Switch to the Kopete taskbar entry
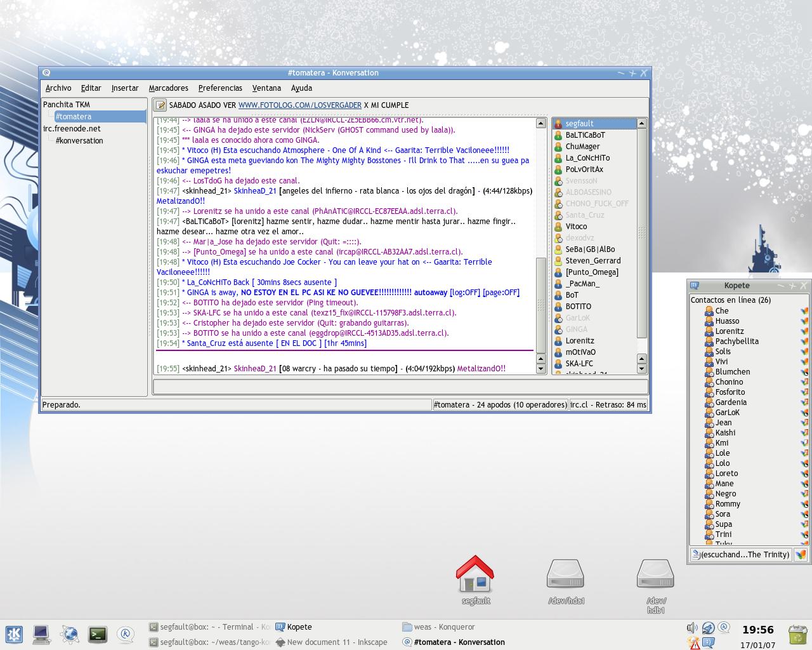The width and height of the screenshot is (812, 650). [x=293, y=627]
